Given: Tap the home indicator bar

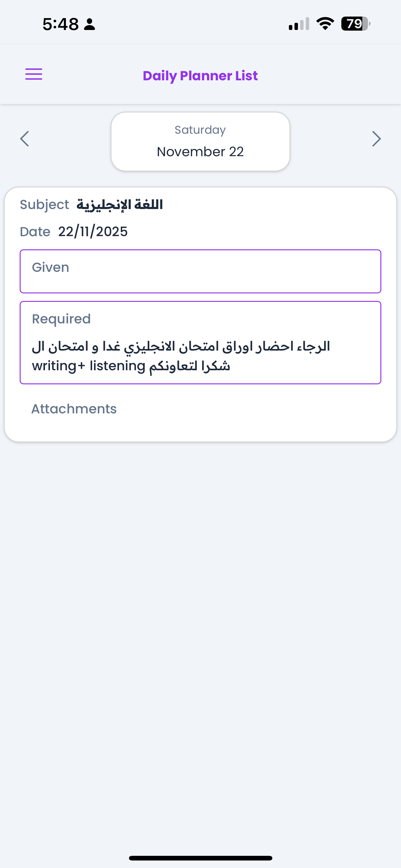Looking at the screenshot, I should (x=200, y=858).
